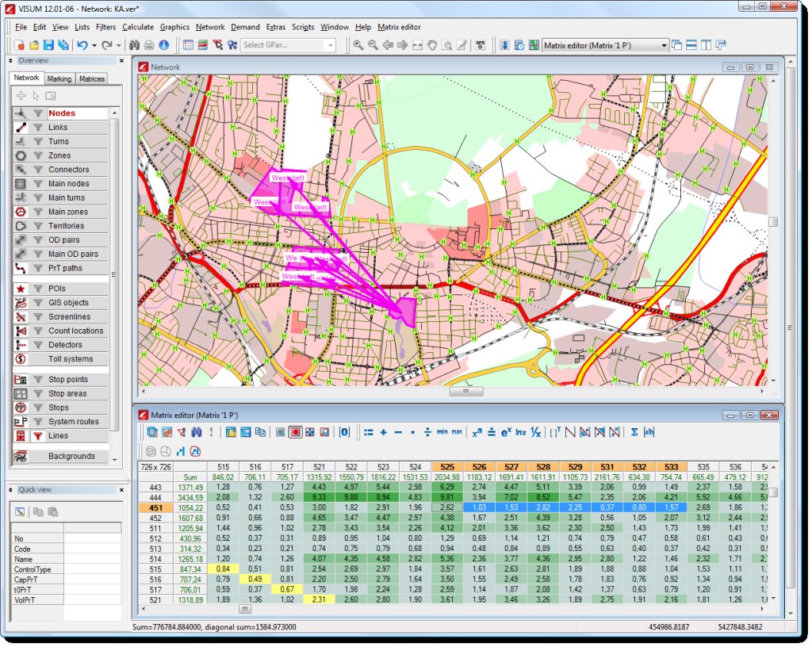812x647 pixels.
Task: Open the Demand menu
Action: coord(245,27)
